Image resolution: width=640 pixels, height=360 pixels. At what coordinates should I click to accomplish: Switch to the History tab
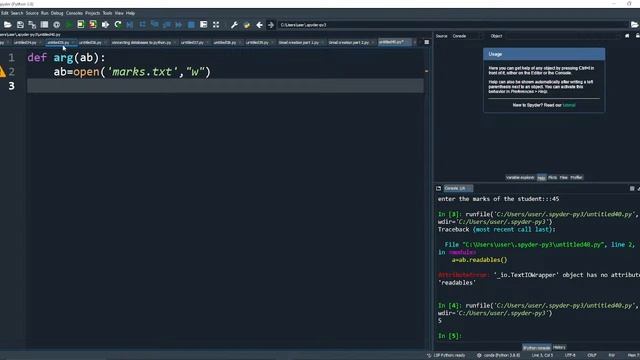(x=559, y=347)
